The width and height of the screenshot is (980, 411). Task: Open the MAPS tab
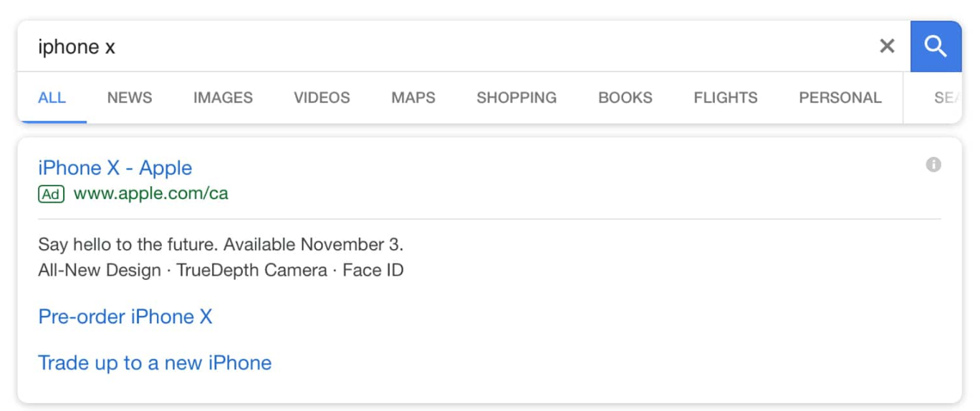413,97
